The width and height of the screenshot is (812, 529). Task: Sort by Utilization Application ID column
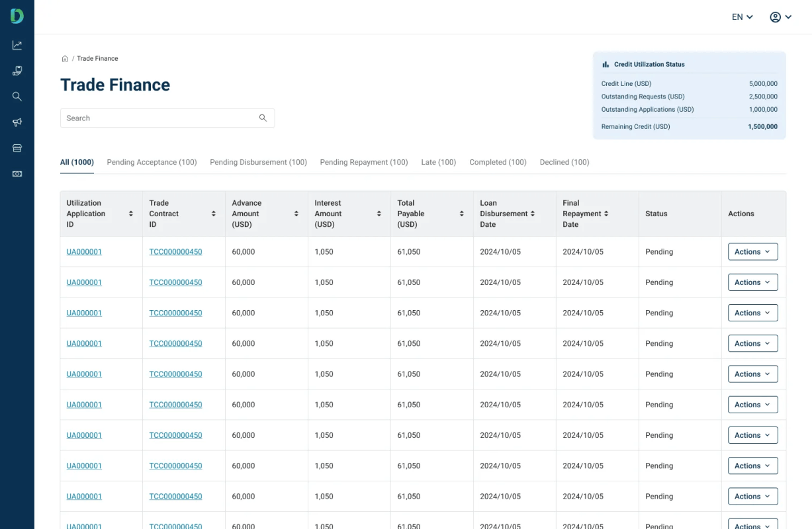point(131,214)
